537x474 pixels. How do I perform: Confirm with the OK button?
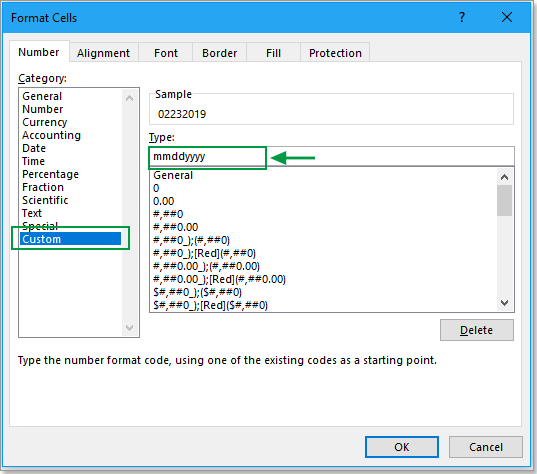[x=402, y=447]
